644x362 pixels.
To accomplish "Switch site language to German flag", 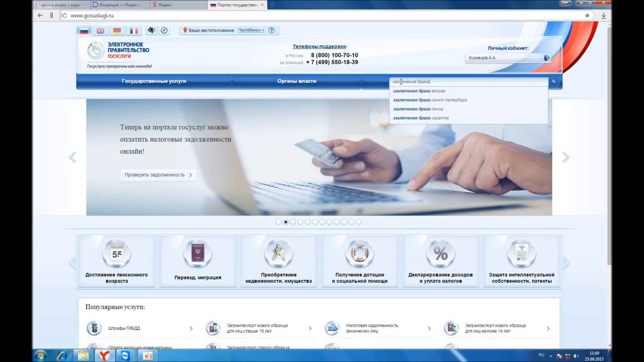I will 117,31.
